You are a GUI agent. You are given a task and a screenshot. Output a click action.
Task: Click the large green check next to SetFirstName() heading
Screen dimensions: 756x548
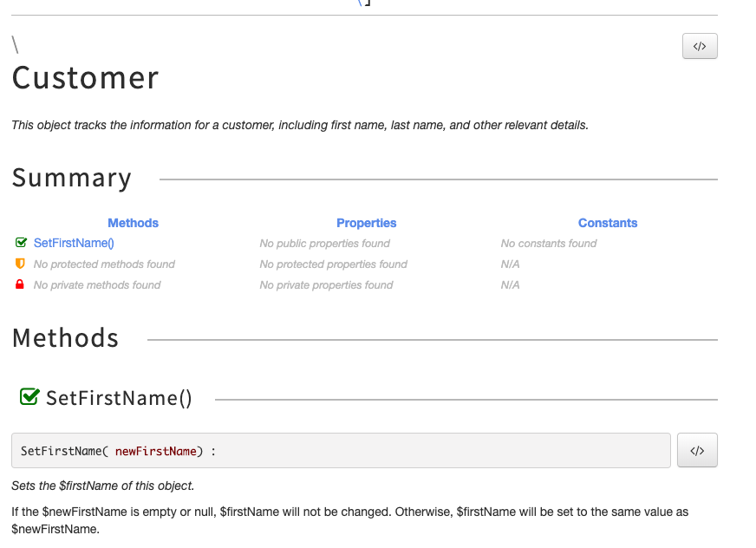[29, 396]
